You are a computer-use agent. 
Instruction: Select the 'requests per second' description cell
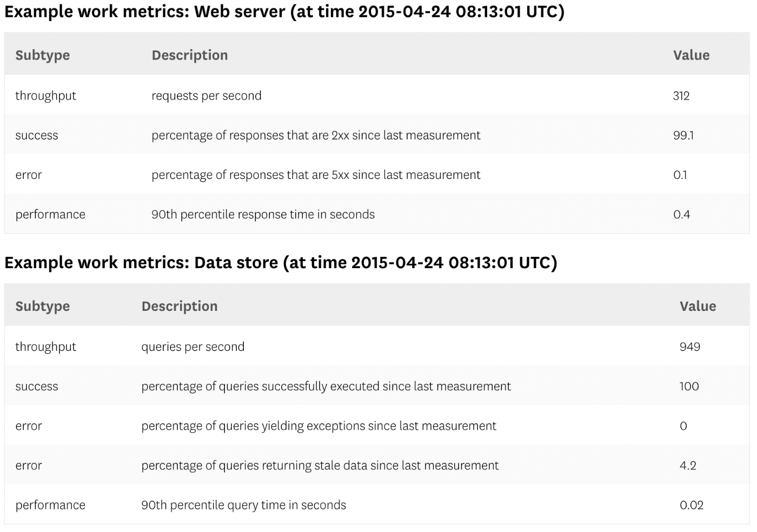point(207,96)
